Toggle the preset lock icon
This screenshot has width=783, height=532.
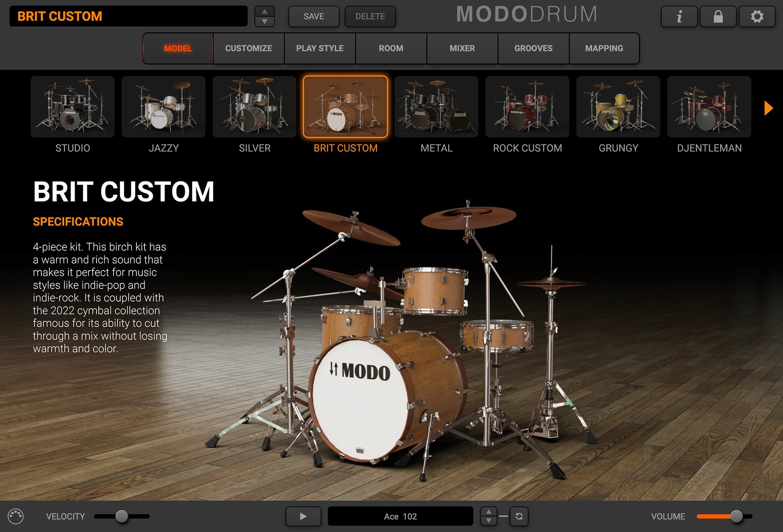coord(718,16)
